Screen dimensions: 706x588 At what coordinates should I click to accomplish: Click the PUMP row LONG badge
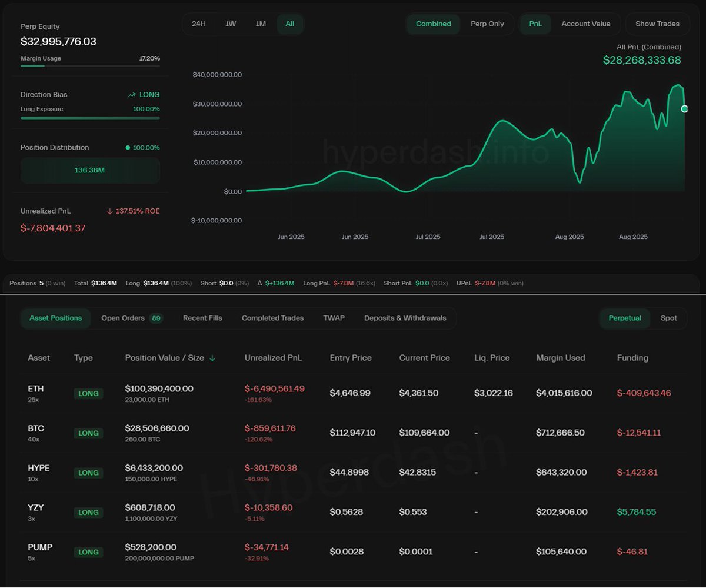(88, 552)
